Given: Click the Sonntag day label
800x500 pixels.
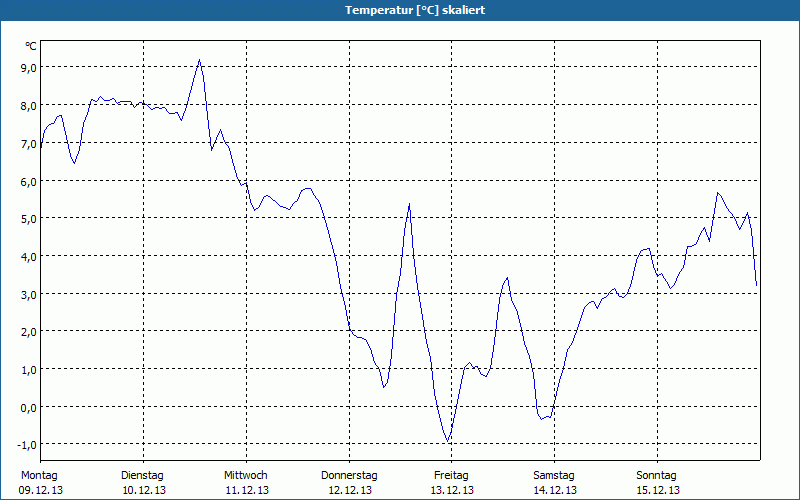Looking at the screenshot, I should coord(657,476).
